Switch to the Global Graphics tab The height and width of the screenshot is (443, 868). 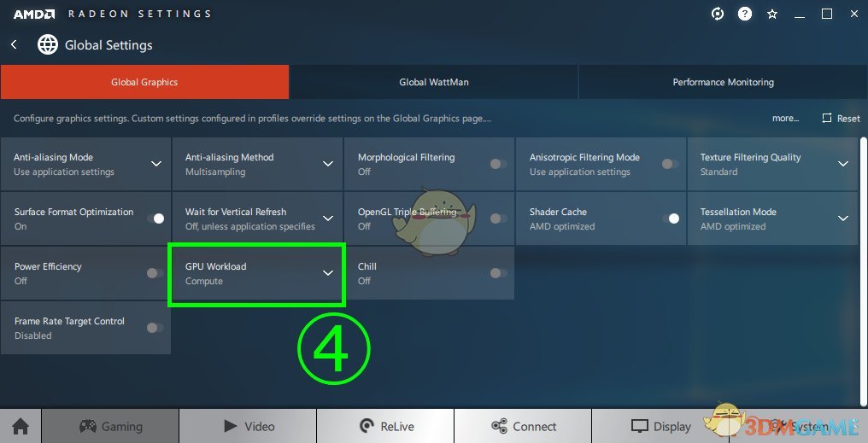(x=144, y=82)
